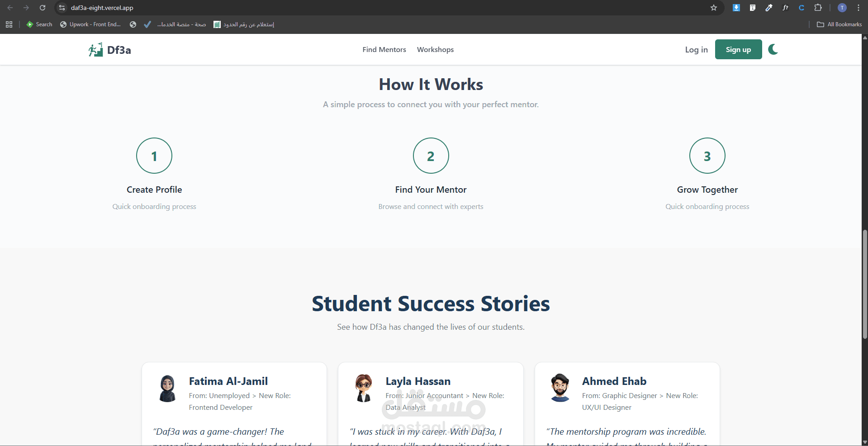
Task: Click the Log in link
Action: pos(696,50)
